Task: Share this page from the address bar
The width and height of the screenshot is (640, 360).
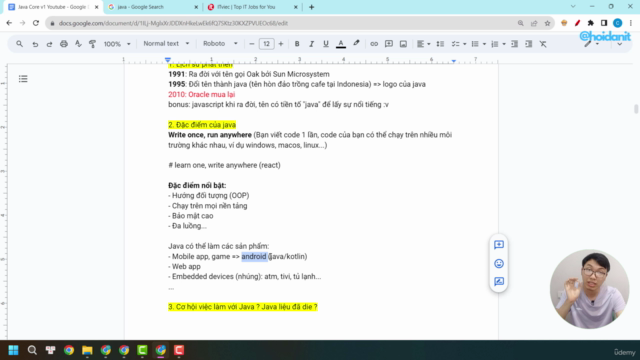Action: [534, 23]
